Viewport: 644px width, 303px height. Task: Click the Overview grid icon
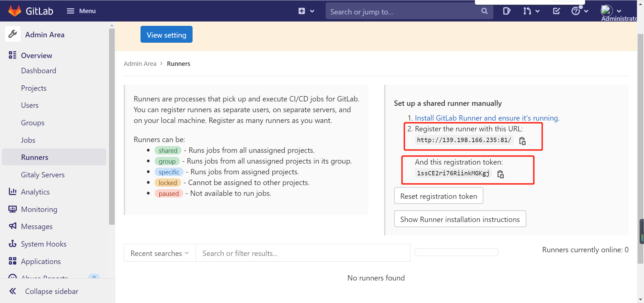(x=12, y=55)
